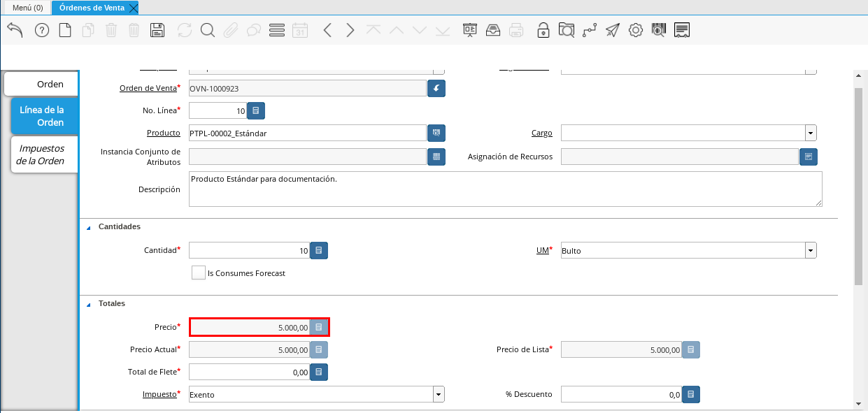Click the Cargo label link
This screenshot has height=413, width=868.
click(x=541, y=133)
